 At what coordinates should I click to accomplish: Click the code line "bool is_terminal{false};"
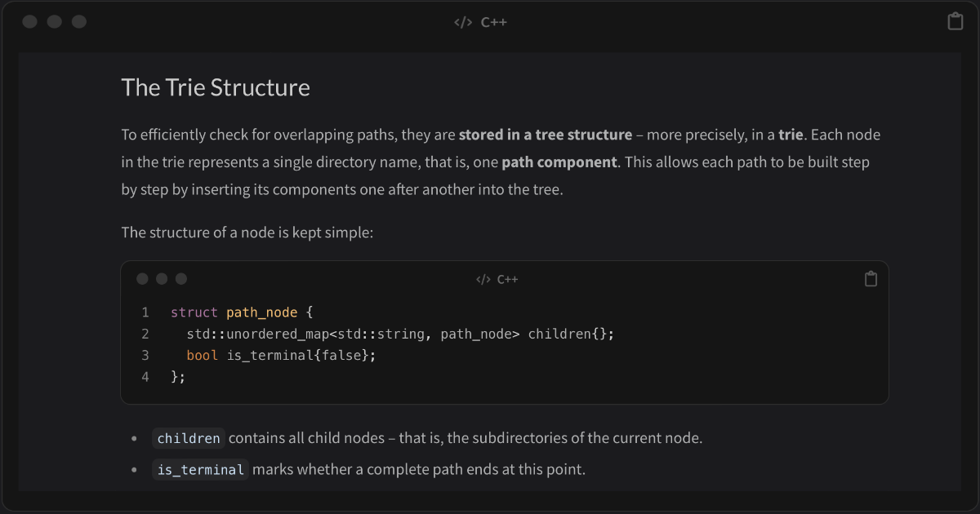[281, 355]
